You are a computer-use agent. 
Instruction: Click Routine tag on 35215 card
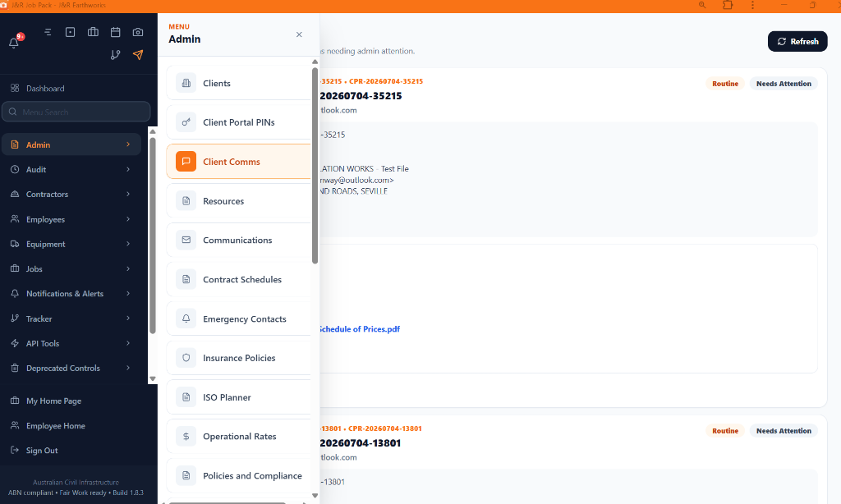pyautogui.click(x=725, y=84)
